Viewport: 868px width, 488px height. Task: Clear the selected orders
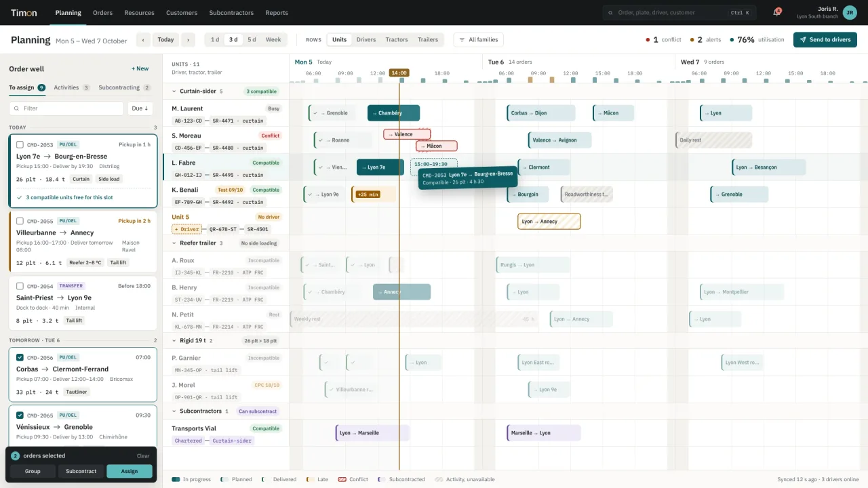tap(143, 456)
